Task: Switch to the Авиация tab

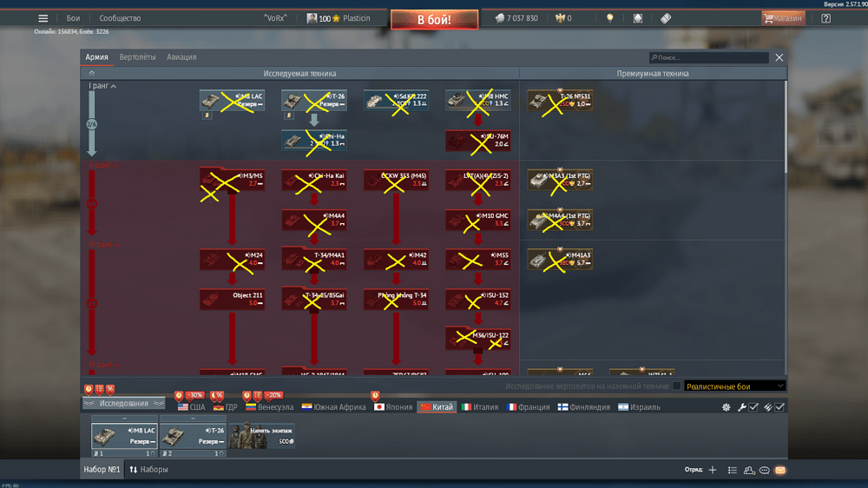Action: click(x=181, y=57)
